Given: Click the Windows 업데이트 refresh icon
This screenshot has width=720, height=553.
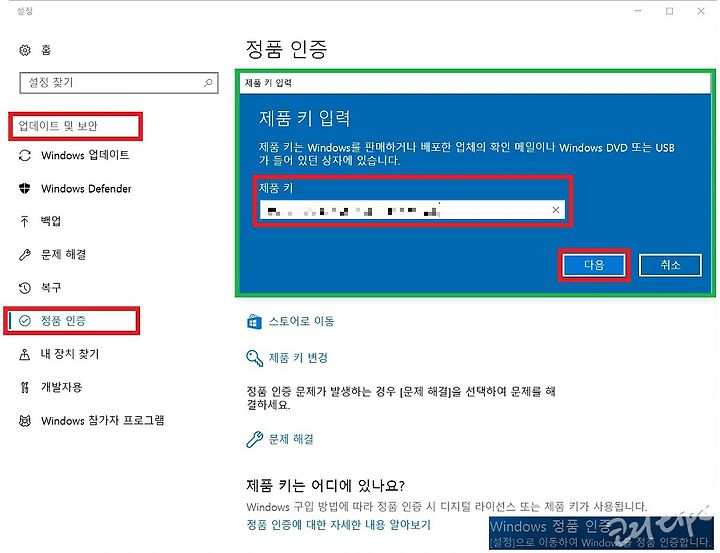Looking at the screenshot, I should 25,156.
